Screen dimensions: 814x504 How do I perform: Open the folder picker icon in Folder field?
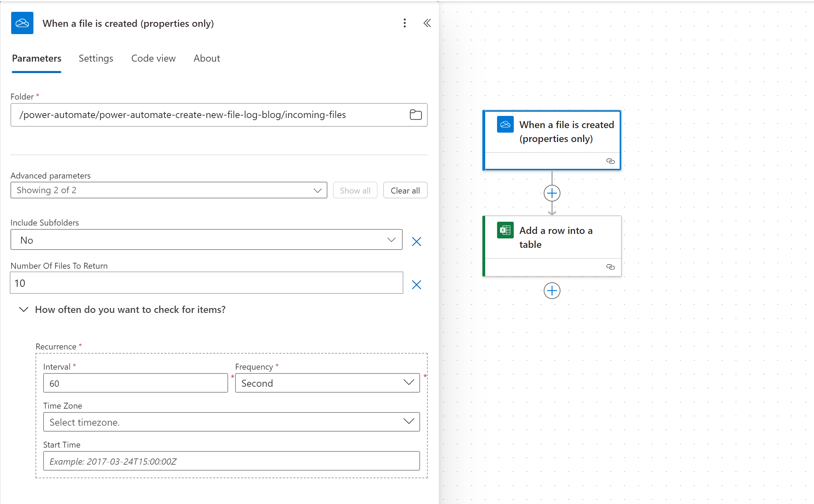(416, 115)
